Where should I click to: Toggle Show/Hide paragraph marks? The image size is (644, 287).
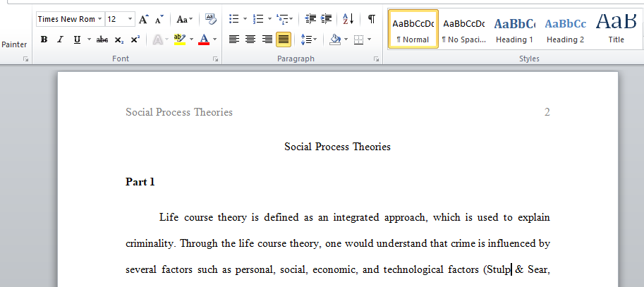coord(371,19)
